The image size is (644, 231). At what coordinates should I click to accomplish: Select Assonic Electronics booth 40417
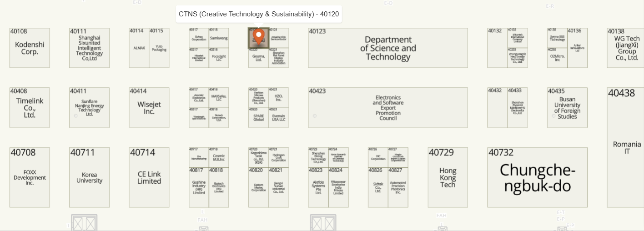[199, 98]
